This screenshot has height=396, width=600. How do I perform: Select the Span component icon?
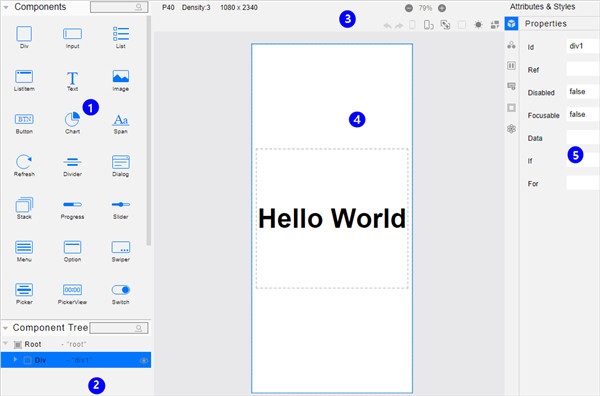click(121, 120)
